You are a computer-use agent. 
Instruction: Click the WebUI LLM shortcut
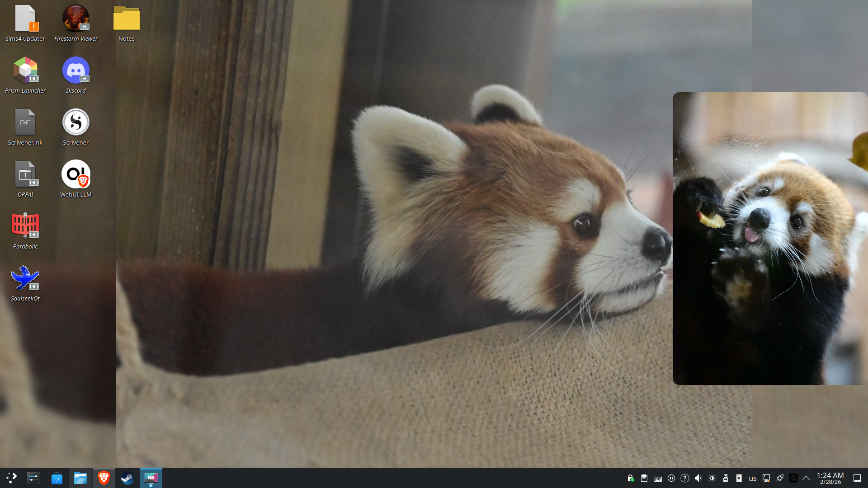pos(75,174)
